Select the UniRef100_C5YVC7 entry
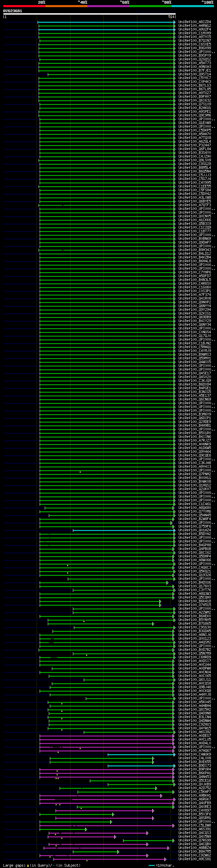Viewport: 217px width, 868px height. click(x=195, y=78)
